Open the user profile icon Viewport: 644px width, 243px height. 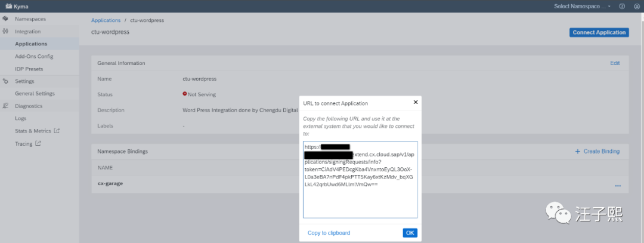click(x=637, y=6)
